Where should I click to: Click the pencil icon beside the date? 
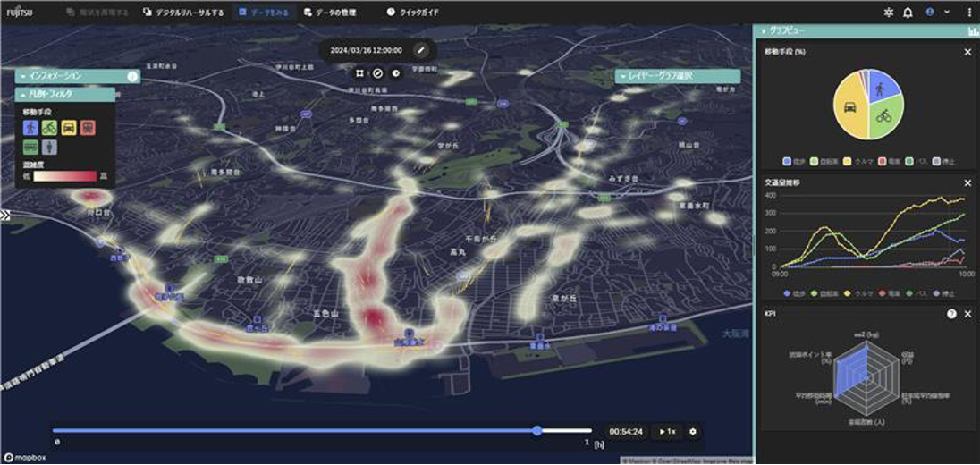click(421, 51)
